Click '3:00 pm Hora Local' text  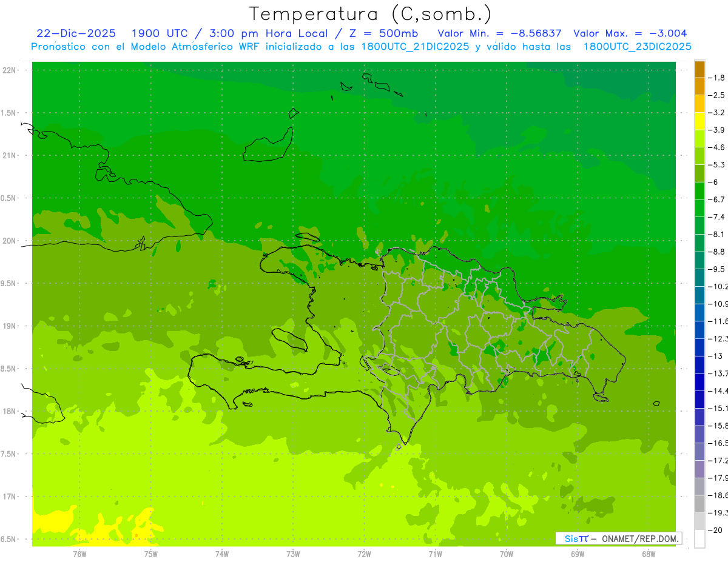click(x=269, y=33)
